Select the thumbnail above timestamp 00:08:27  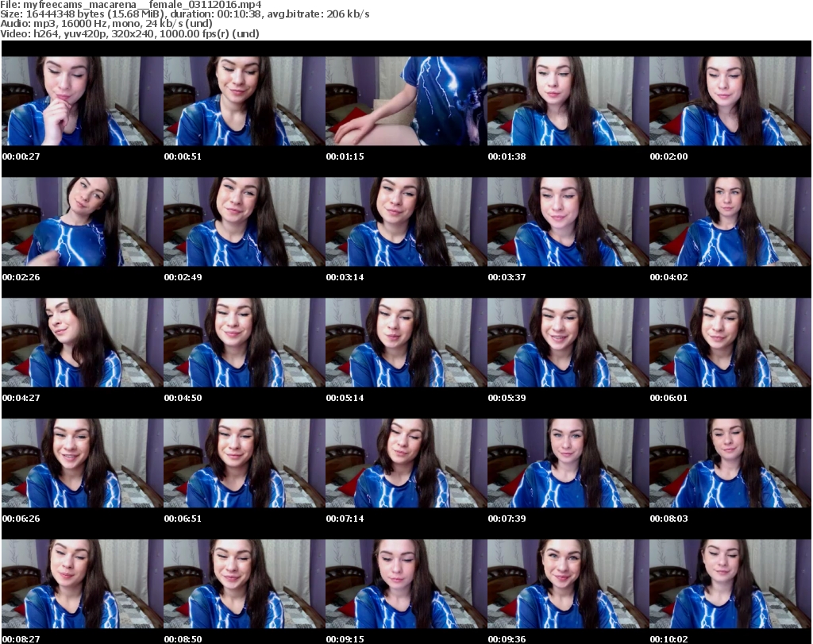[x=82, y=584]
